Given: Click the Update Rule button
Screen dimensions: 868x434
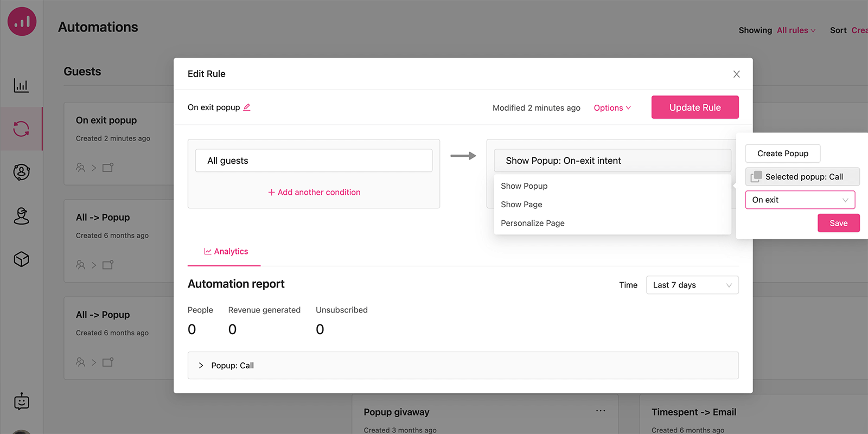Looking at the screenshot, I should coord(694,107).
